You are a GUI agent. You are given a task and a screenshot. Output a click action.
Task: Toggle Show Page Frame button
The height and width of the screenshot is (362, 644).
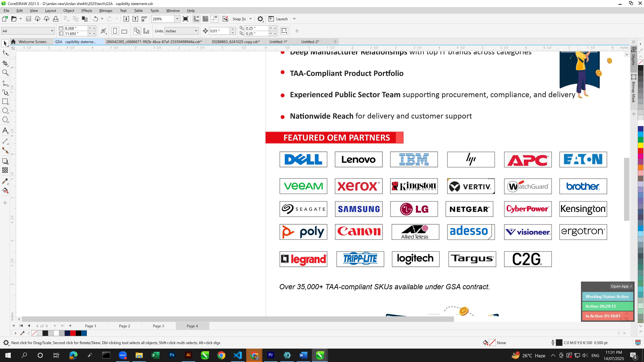[x=284, y=31]
